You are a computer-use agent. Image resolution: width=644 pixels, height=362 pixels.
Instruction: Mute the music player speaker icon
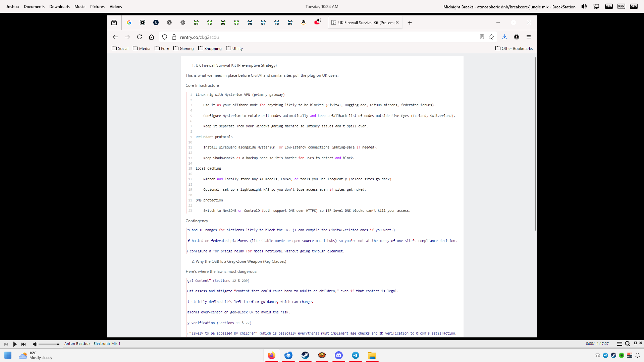coord(35,344)
